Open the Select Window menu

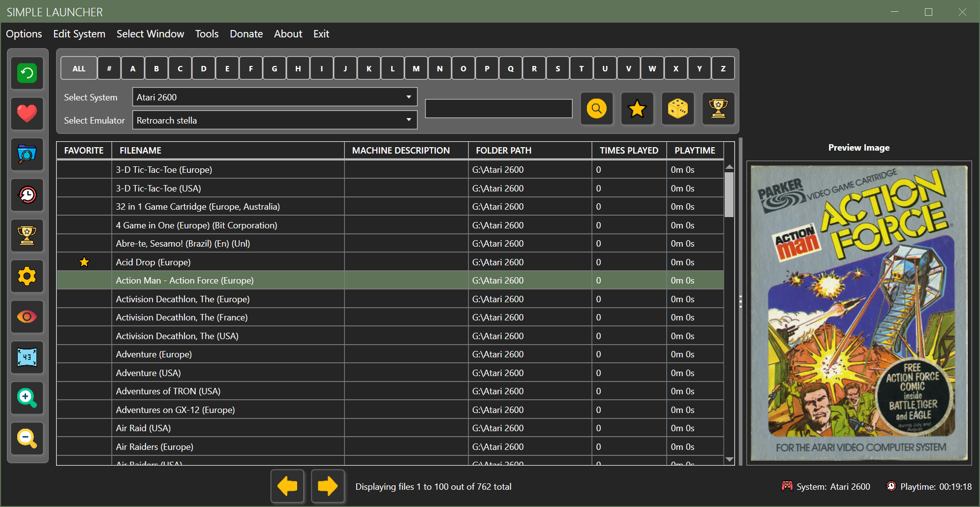151,34
